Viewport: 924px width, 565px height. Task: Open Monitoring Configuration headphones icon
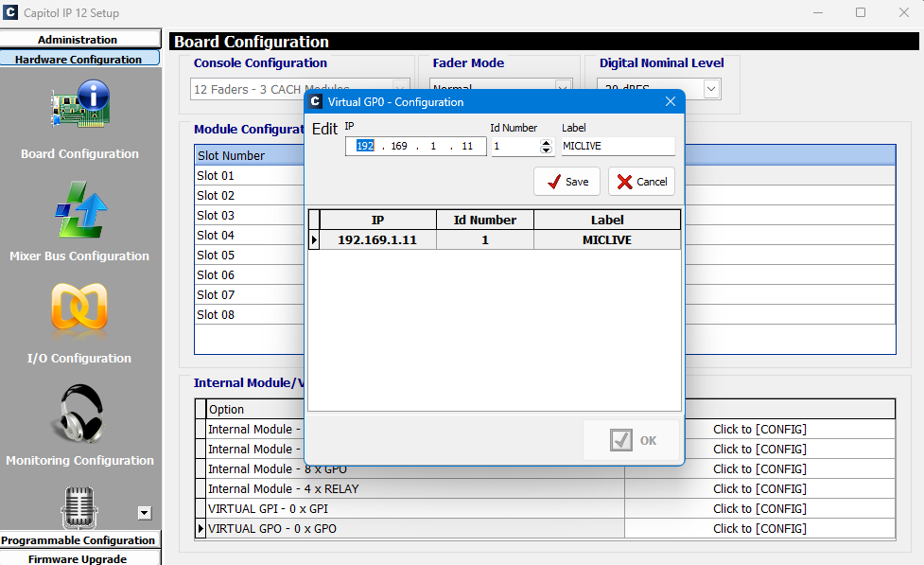click(79, 415)
